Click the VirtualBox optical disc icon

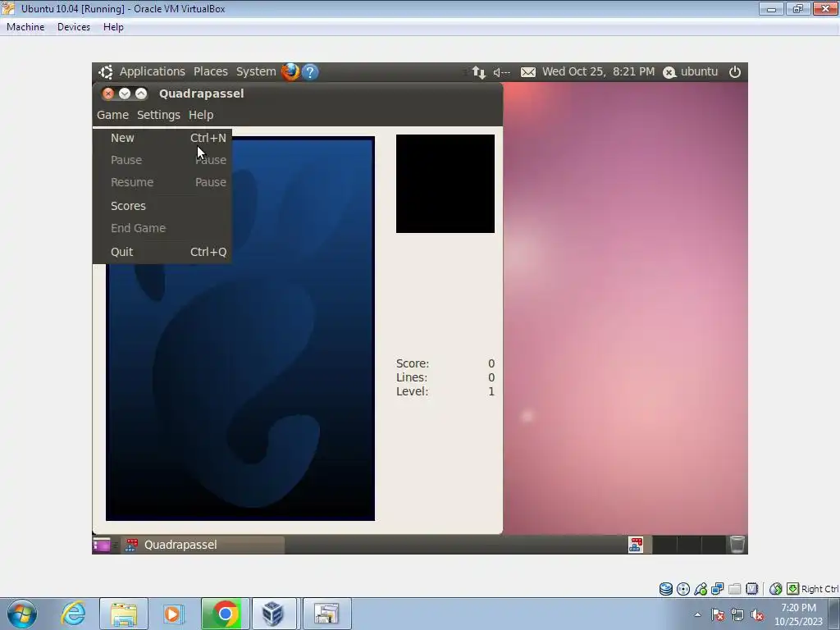pyautogui.click(x=683, y=589)
